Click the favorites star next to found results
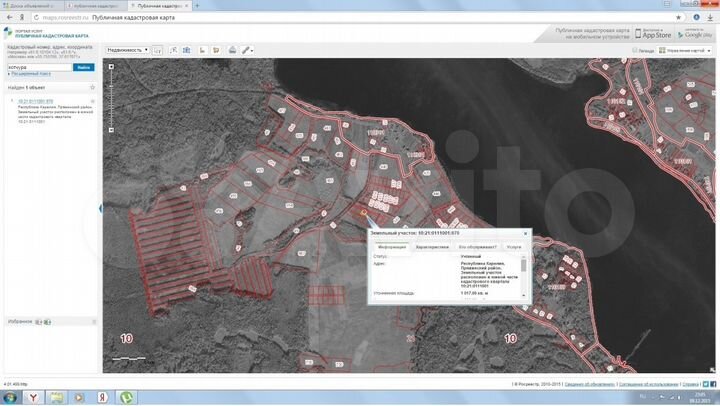 coord(93,87)
